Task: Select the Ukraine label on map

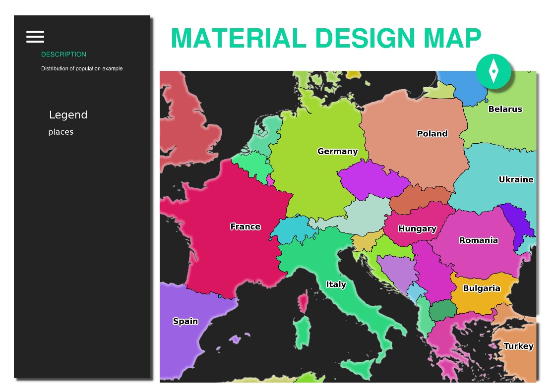Action: point(516,179)
